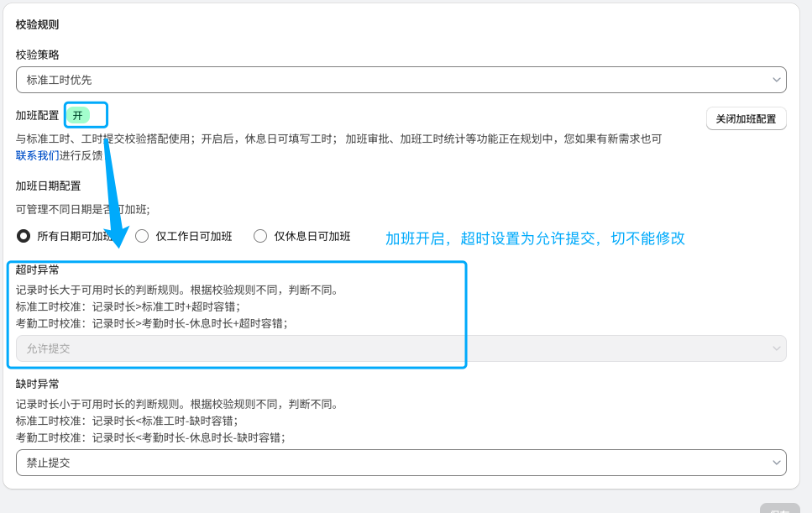812x513 pixels.
Task: Select the 所有日期可加班 radio option
Action: click(x=24, y=236)
